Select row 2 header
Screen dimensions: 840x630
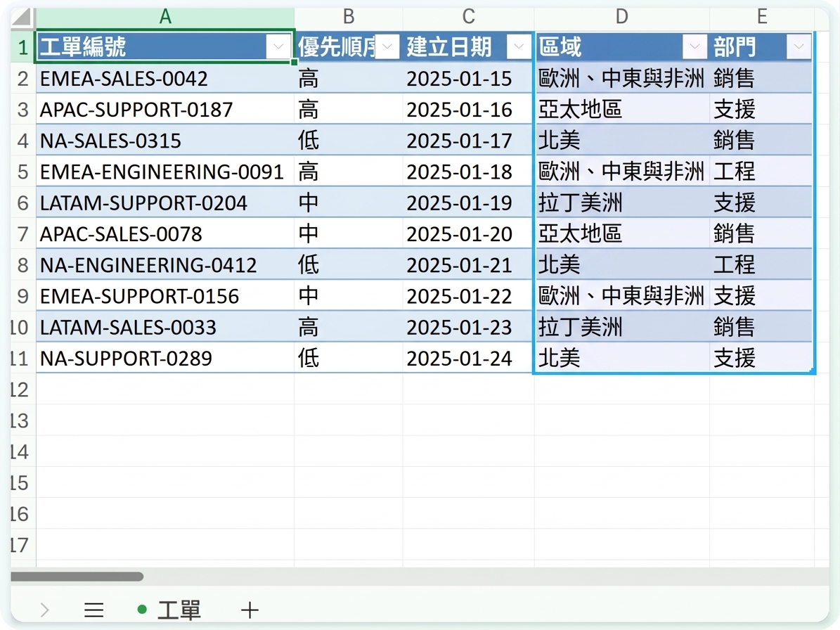[22, 78]
